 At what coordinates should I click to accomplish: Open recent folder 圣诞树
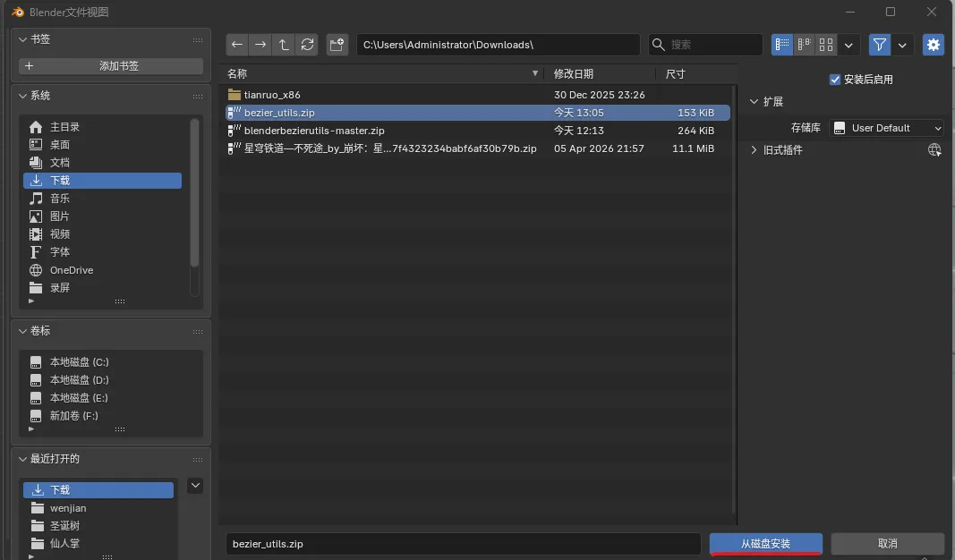tap(98, 525)
